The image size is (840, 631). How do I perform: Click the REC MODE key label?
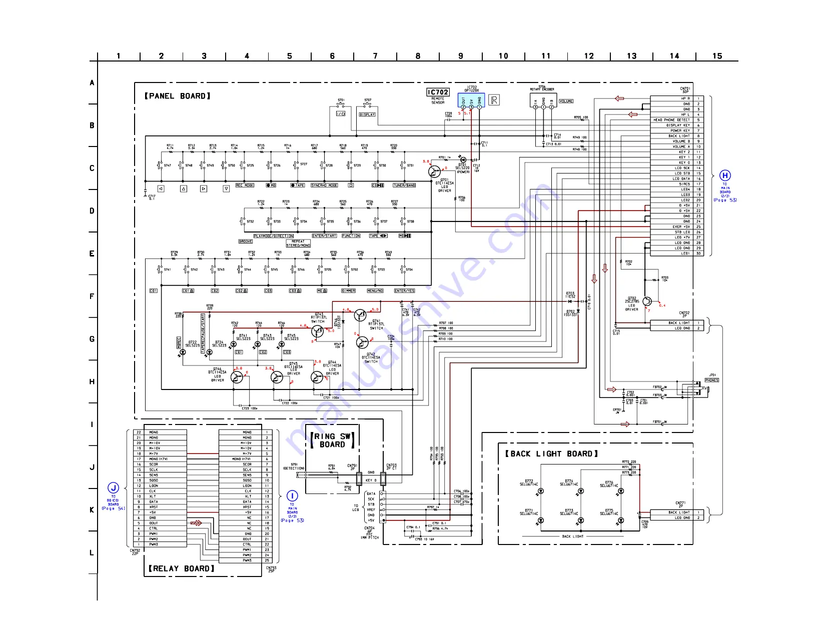click(x=245, y=185)
